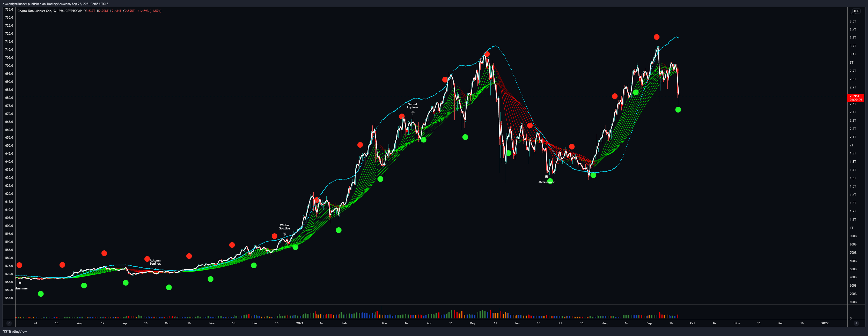
Task: Open the AUD currency selector
Action: (x=856, y=11)
